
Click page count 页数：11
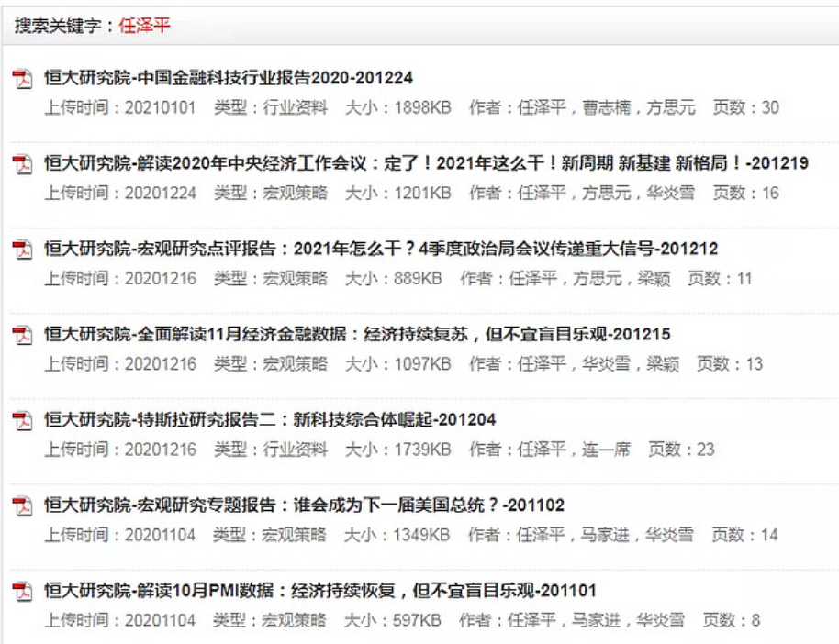point(721,279)
